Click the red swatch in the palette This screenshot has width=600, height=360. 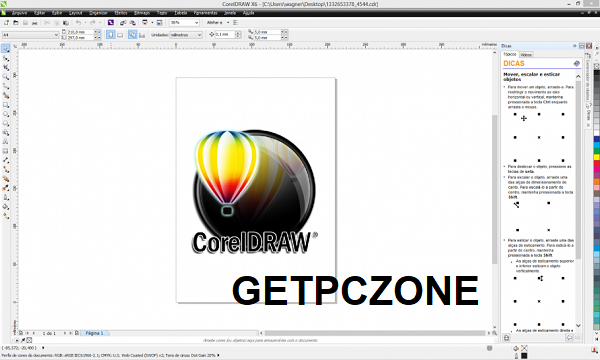597,163
